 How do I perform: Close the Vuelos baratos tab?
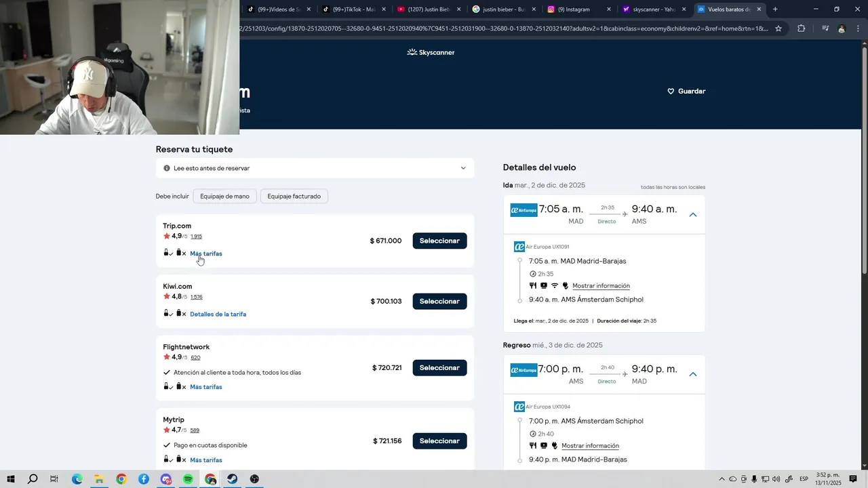[x=759, y=9]
